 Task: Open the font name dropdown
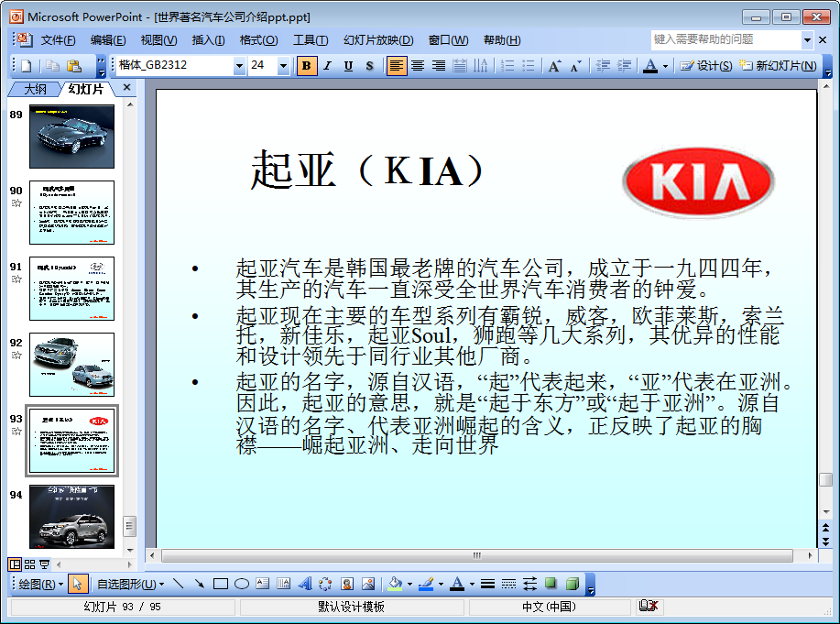pos(239,66)
